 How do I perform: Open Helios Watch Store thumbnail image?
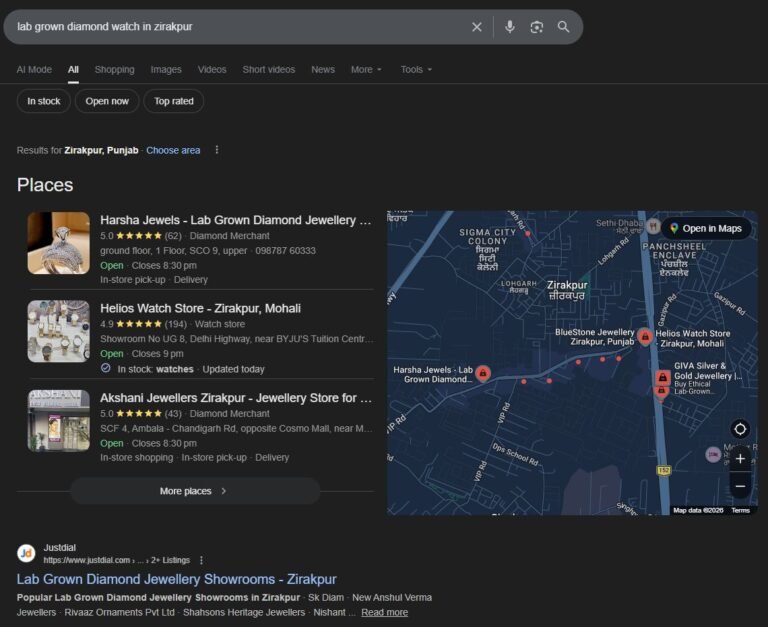coord(59,332)
